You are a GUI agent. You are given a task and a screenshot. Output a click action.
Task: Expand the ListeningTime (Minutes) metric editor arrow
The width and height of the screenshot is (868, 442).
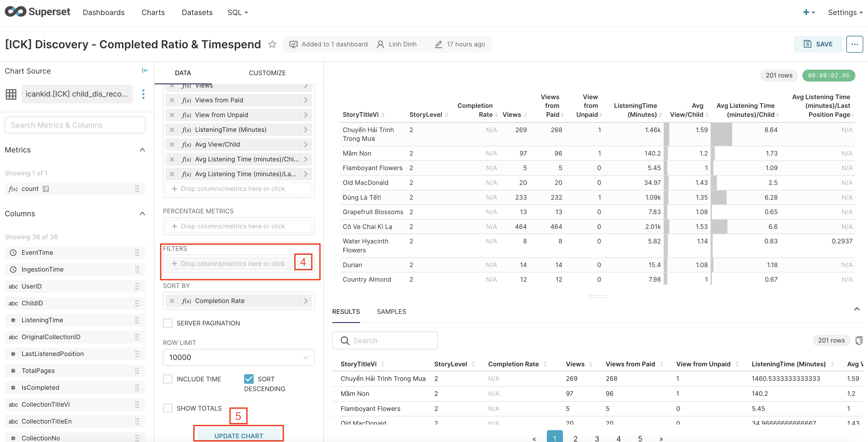pyautogui.click(x=306, y=130)
